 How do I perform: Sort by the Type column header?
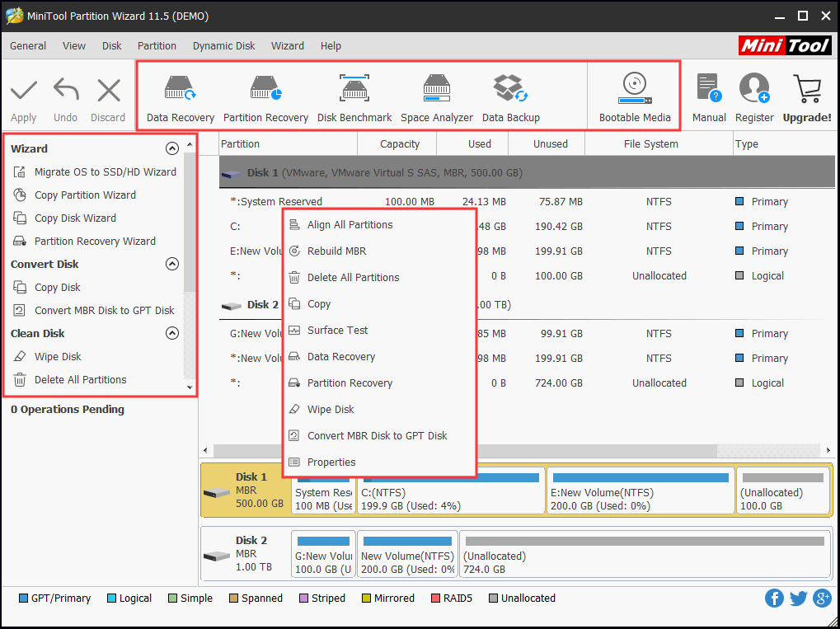click(x=784, y=144)
